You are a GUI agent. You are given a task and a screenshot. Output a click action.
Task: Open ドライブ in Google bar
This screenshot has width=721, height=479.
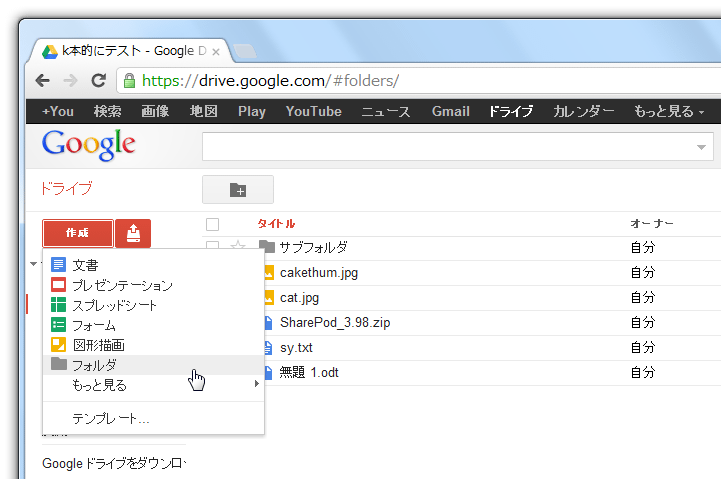pos(511,111)
